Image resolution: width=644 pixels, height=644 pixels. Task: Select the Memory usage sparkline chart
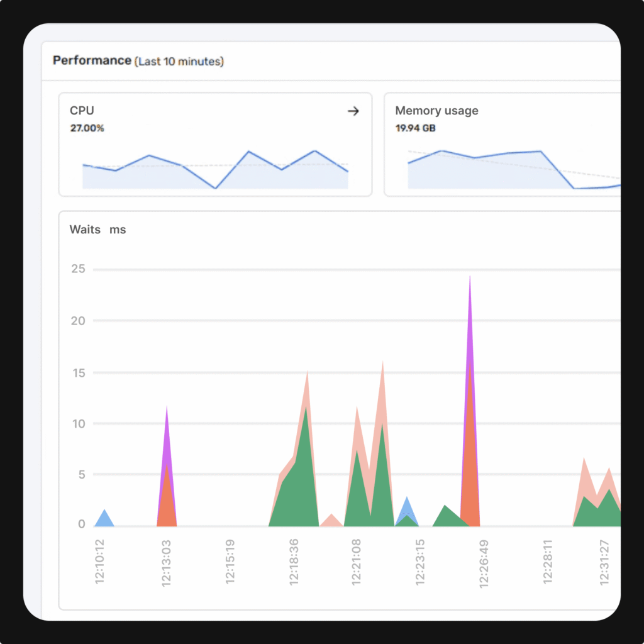(514, 170)
